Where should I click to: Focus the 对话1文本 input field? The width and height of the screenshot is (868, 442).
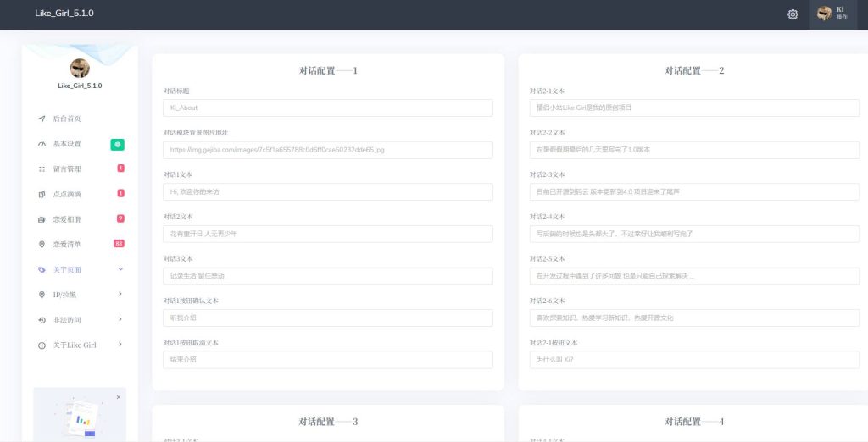coord(328,192)
